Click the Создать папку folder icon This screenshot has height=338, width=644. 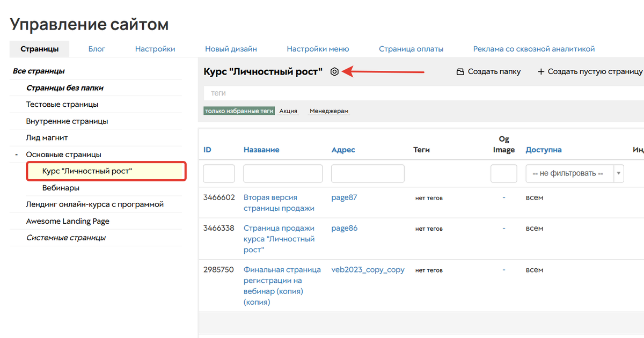pyautogui.click(x=460, y=72)
